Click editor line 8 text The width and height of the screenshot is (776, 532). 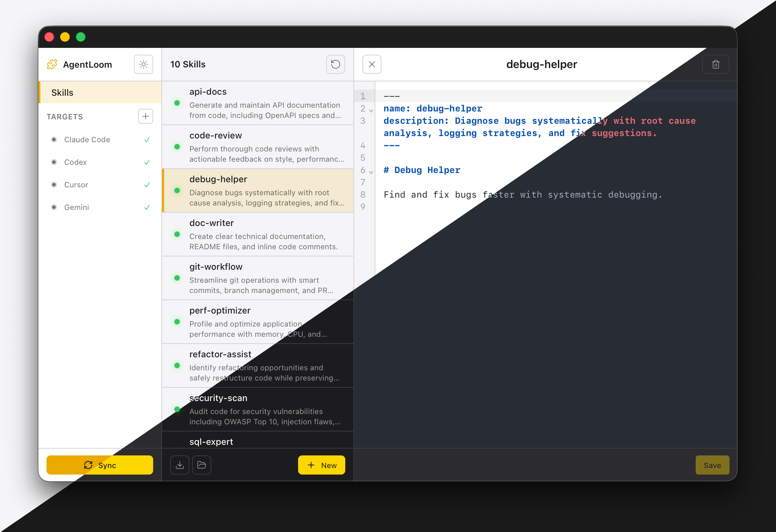coord(522,195)
